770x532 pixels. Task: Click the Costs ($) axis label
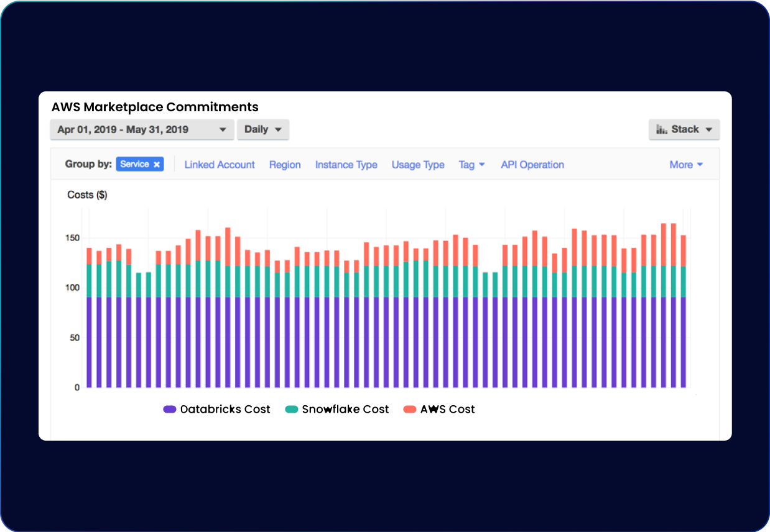pos(87,195)
